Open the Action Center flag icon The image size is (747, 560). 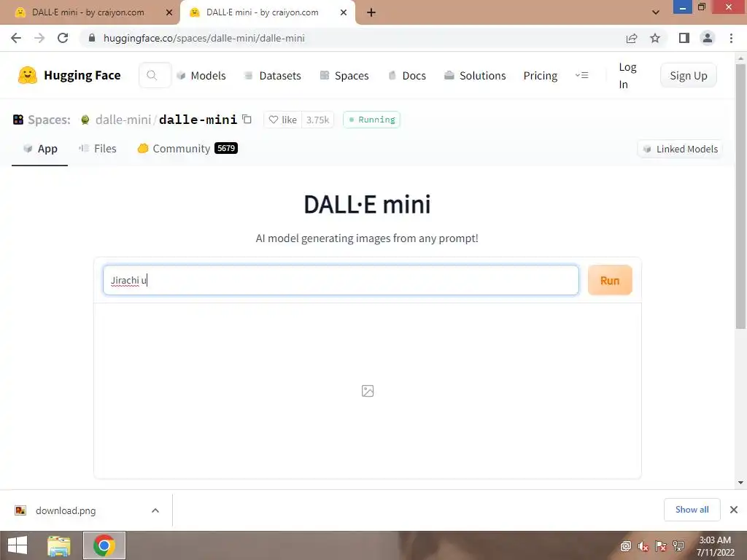click(661, 546)
